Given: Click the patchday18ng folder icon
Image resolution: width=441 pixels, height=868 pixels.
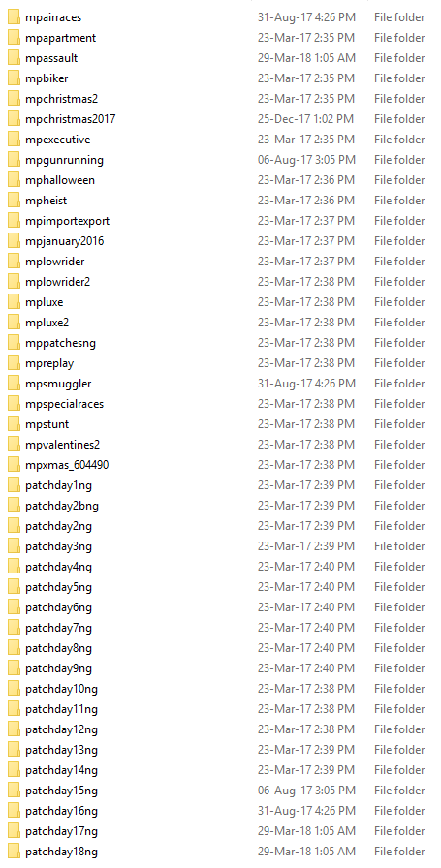Looking at the screenshot, I should pyautogui.click(x=14, y=852).
